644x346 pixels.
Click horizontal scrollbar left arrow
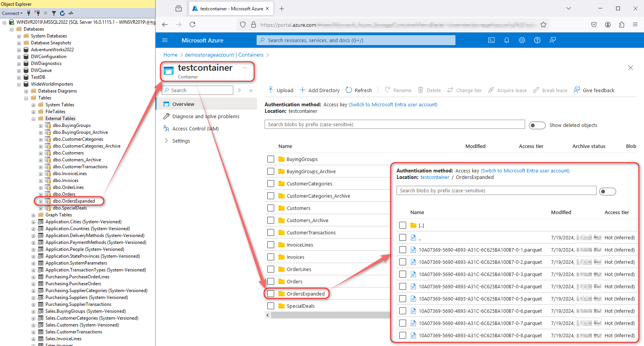(268, 315)
